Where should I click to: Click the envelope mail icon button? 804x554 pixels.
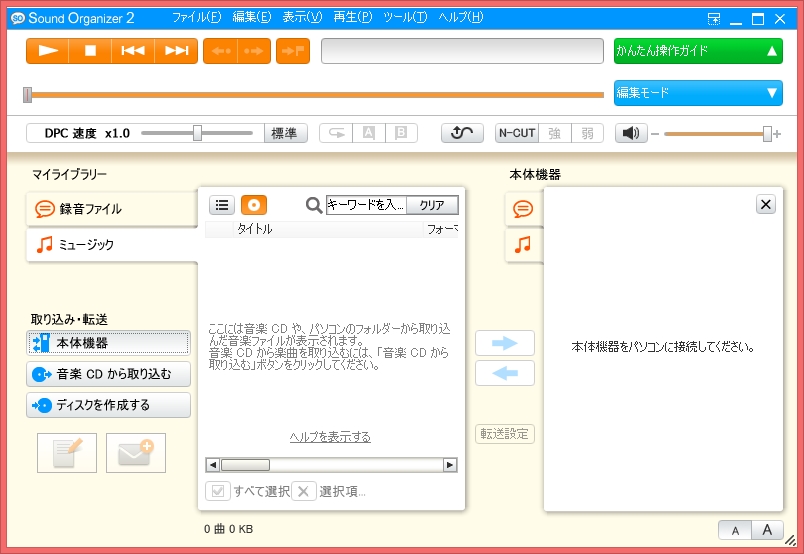click(x=136, y=453)
